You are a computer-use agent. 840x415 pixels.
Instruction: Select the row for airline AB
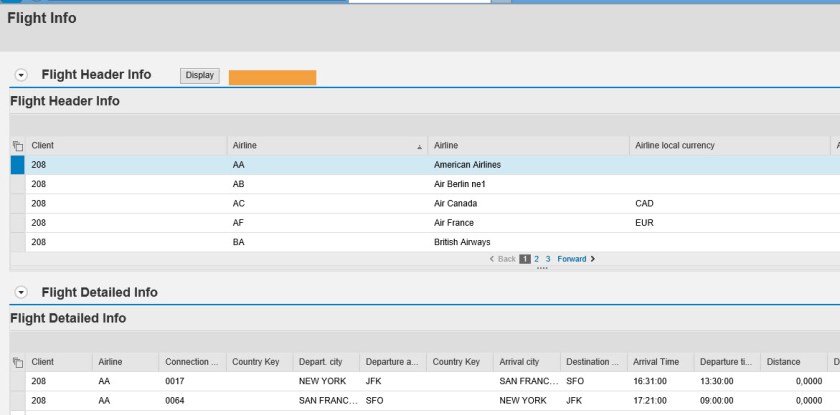[16, 184]
